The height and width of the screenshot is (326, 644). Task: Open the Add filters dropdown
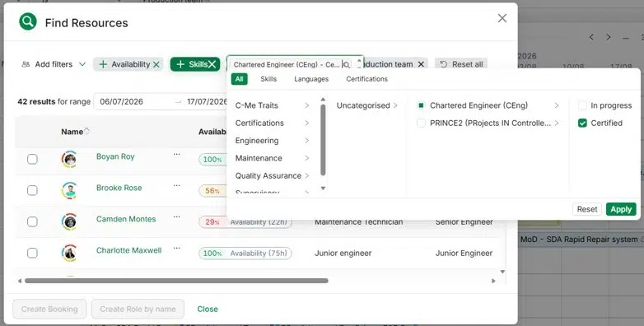(54, 64)
